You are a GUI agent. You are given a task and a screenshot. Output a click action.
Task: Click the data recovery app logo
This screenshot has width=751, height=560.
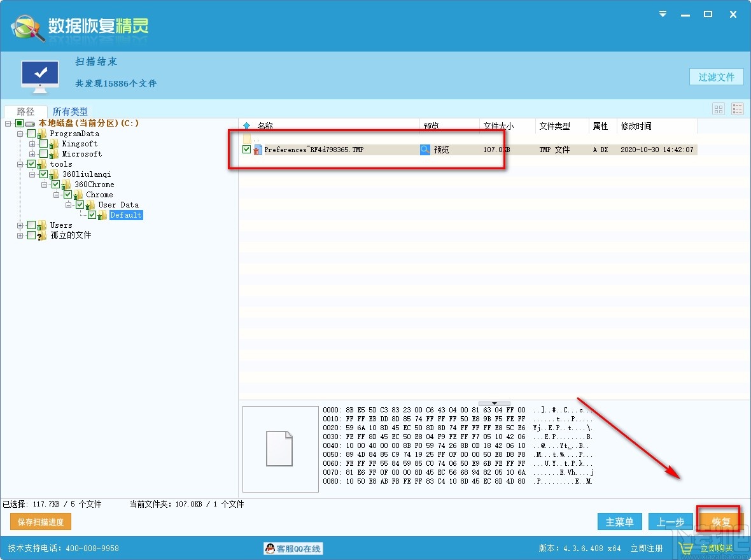[x=28, y=28]
